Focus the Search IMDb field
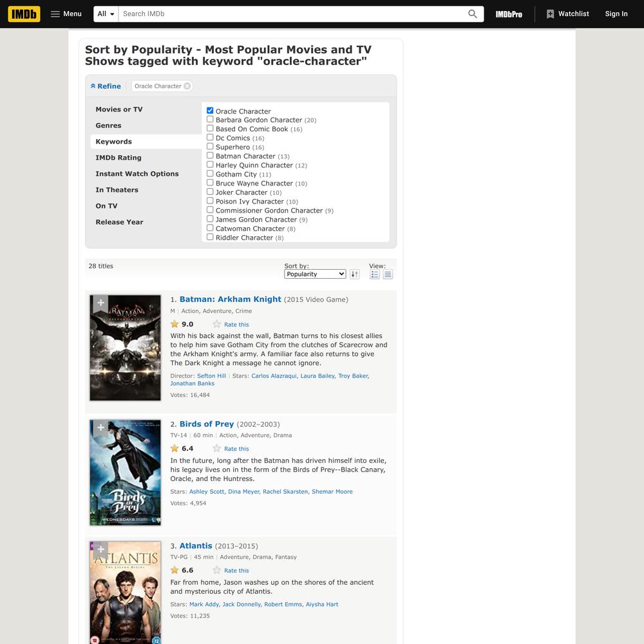644x644 pixels. coord(292,14)
